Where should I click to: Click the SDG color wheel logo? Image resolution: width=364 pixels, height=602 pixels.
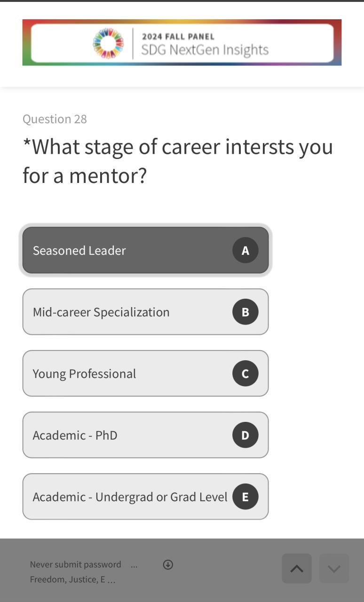109,43
